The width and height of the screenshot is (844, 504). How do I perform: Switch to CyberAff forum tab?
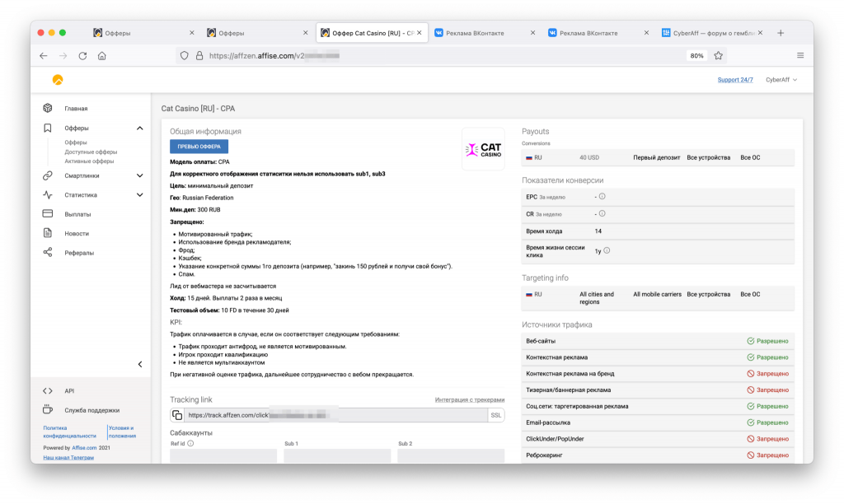click(x=713, y=33)
